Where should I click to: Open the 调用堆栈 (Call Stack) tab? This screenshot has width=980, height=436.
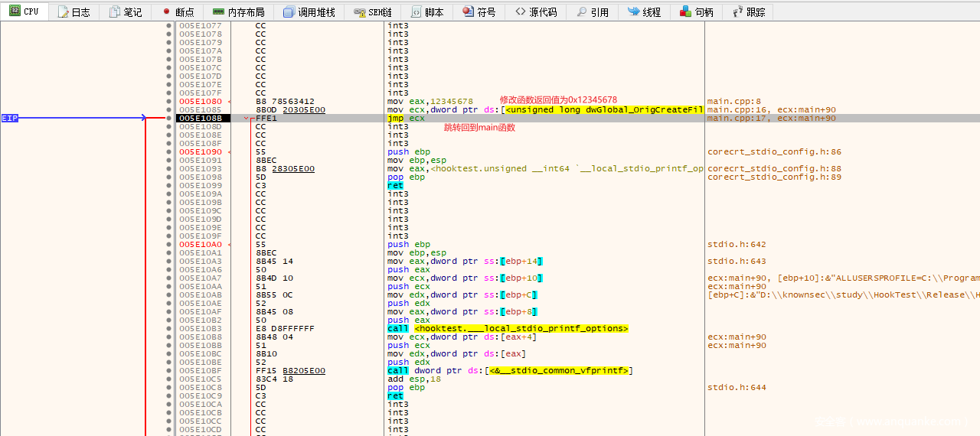point(309,11)
